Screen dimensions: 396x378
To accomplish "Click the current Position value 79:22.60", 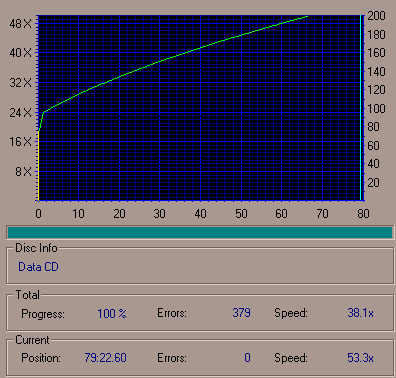I will click(x=105, y=358).
